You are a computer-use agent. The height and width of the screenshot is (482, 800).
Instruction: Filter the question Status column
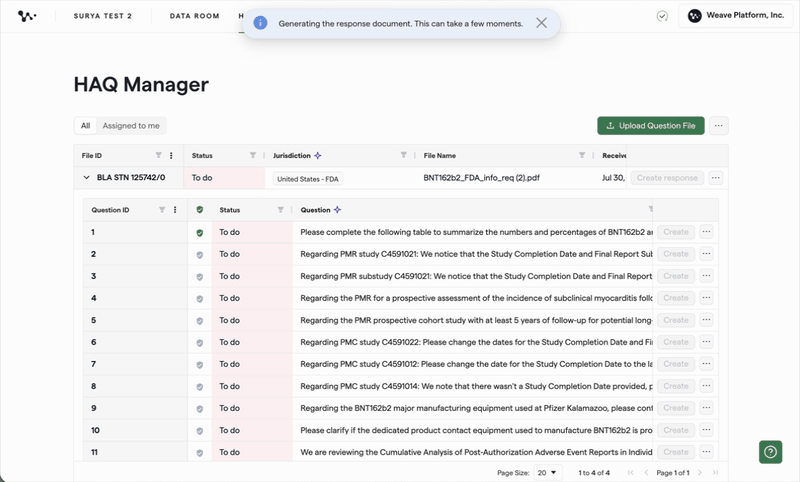(x=280, y=210)
